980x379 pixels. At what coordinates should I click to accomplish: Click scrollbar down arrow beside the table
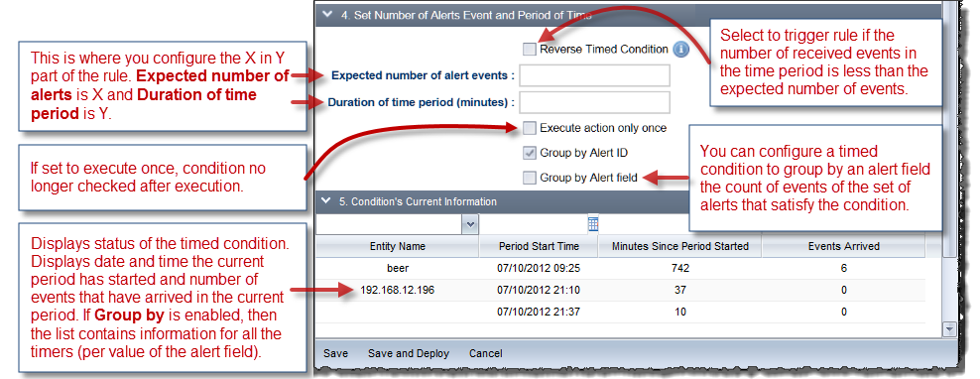948,329
